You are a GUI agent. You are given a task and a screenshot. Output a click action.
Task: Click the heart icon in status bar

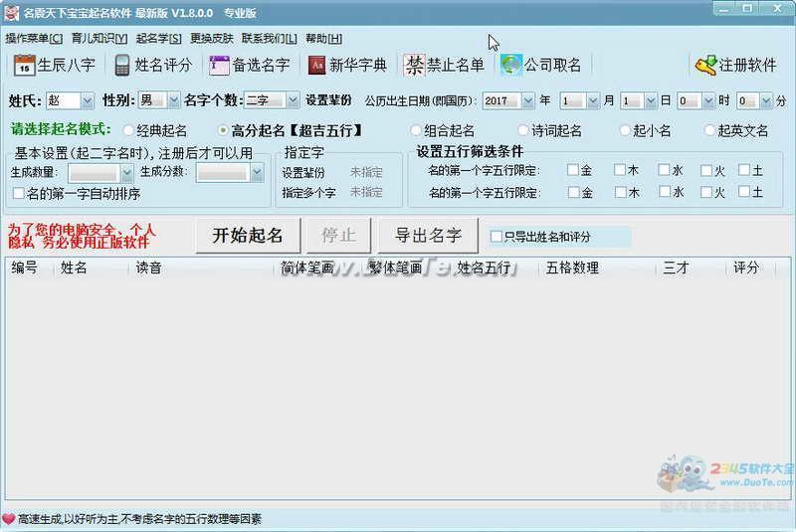pyautogui.click(x=9, y=519)
